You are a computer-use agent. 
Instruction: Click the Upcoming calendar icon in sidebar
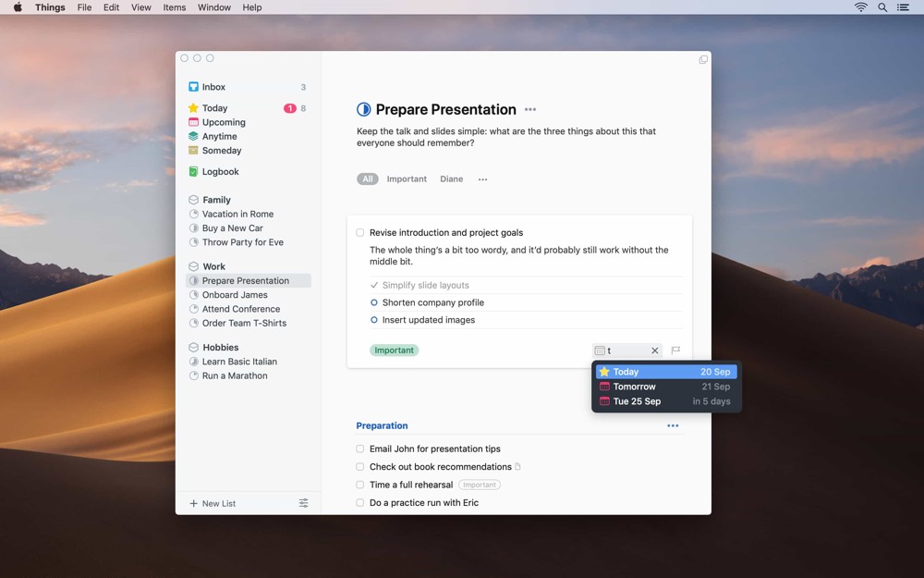[193, 122]
